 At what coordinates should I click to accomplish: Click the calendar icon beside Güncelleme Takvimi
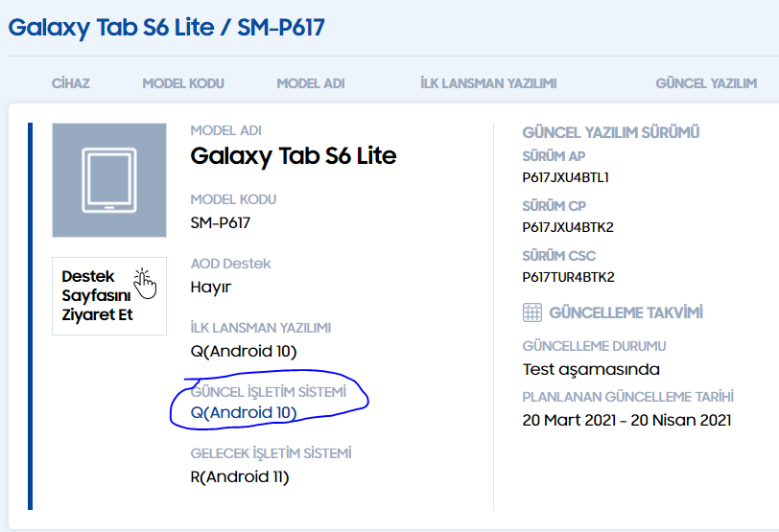532,312
